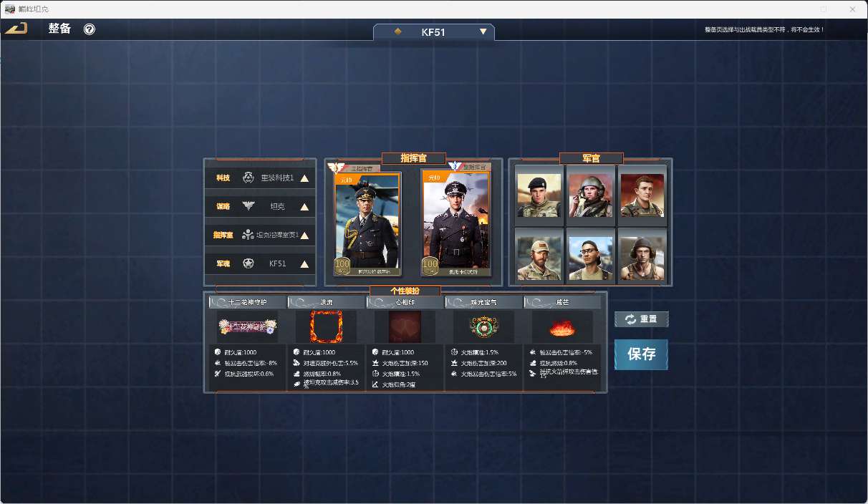The height and width of the screenshot is (504, 868).
Task: Click the back arrow icon beside 整备
Action: pyautogui.click(x=16, y=29)
